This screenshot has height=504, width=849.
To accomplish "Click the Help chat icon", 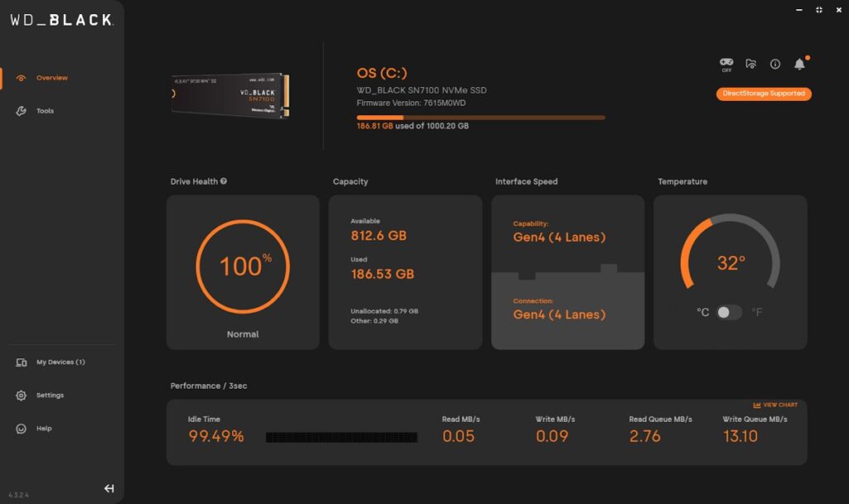I will [x=21, y=429].
